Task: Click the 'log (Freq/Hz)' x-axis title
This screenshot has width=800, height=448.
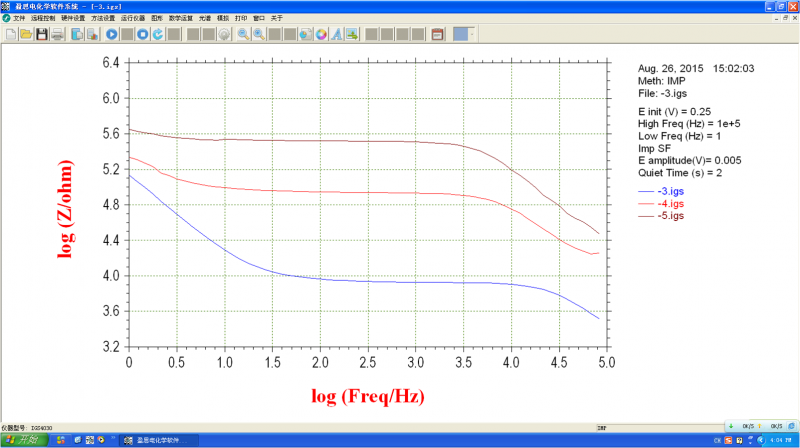Action: pyautogui.click(x=368, y=396)
